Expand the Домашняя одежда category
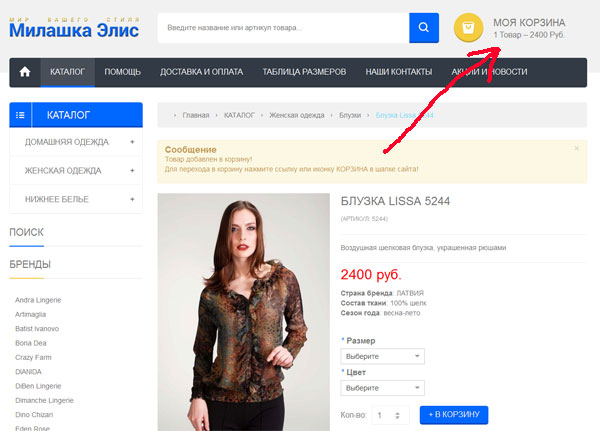This screenshot has height=431, width=600. tap(131, 142)
